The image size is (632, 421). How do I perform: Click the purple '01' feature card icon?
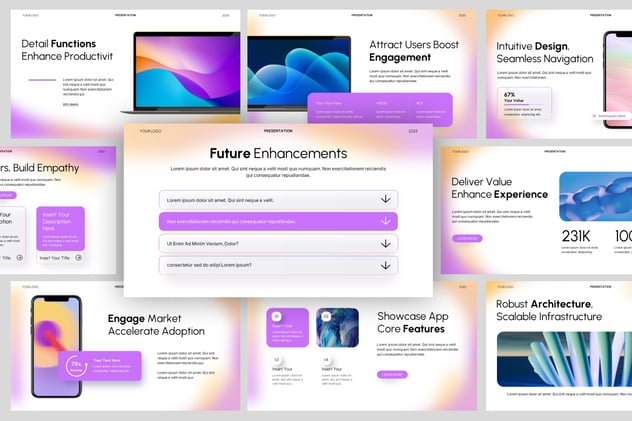[x=277, y=314]
